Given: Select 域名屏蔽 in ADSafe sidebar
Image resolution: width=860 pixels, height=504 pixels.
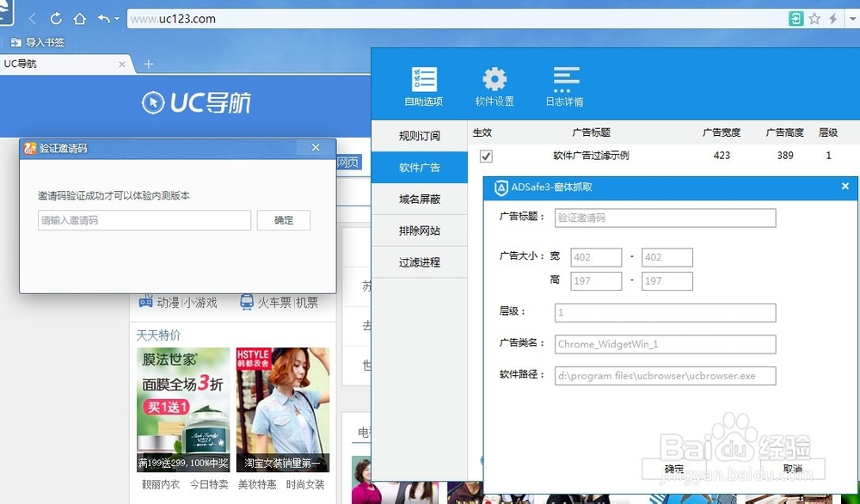Looking at the screenshot, I should click(420, 199).
